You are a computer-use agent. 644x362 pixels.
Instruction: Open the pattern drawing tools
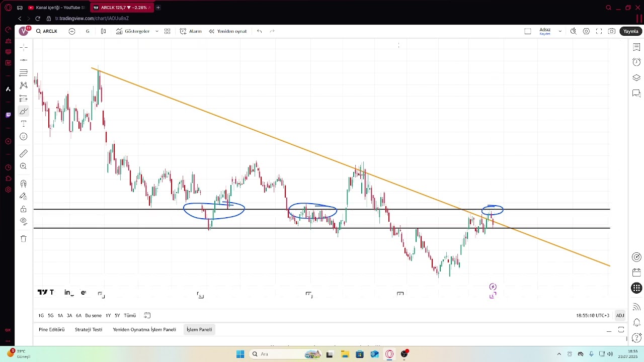point(24,85)
